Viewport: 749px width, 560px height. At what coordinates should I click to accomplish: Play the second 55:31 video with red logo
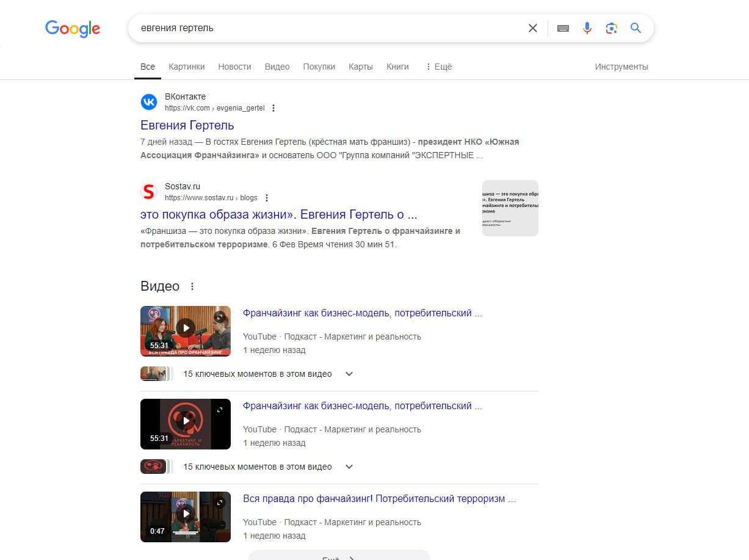coord(186,423)
